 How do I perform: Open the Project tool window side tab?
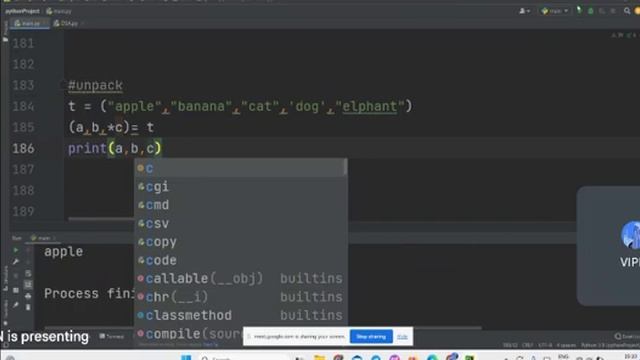[5, 31]
